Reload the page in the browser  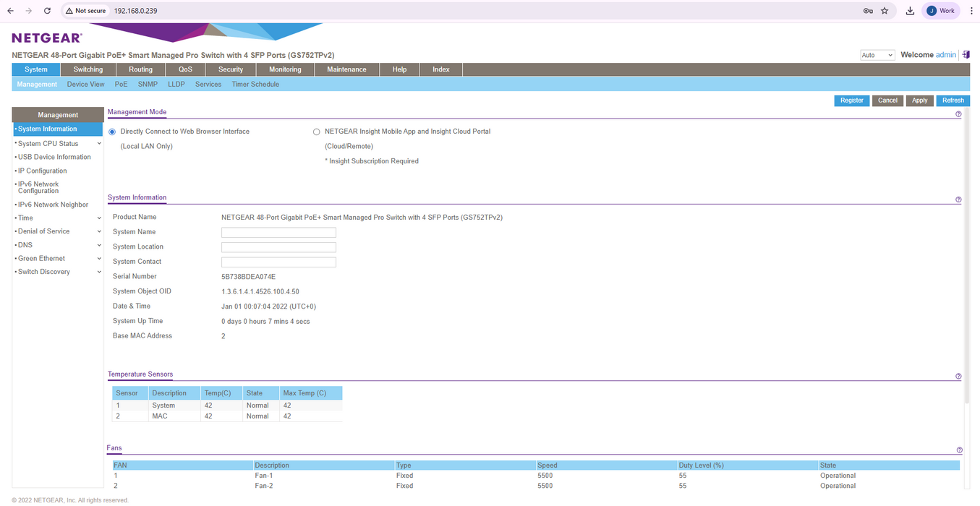click(x=47, y=11)
